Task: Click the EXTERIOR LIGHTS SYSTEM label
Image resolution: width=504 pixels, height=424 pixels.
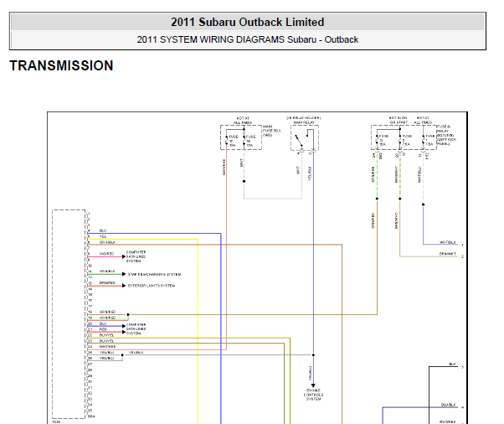Action: (152, 286)
